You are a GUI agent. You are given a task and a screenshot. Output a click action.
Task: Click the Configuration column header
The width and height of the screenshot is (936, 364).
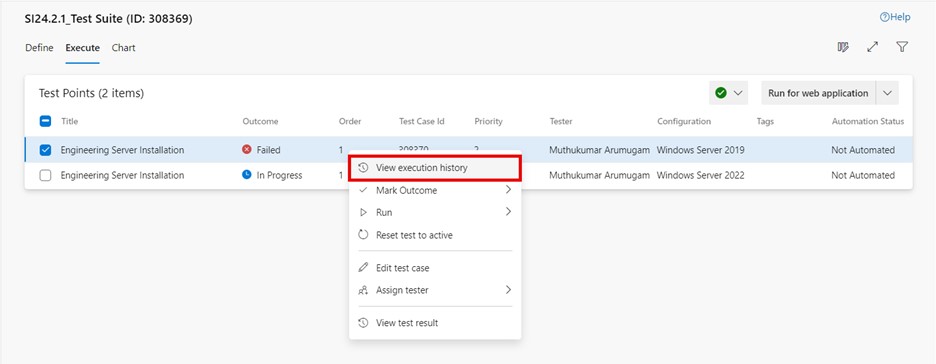684,121
